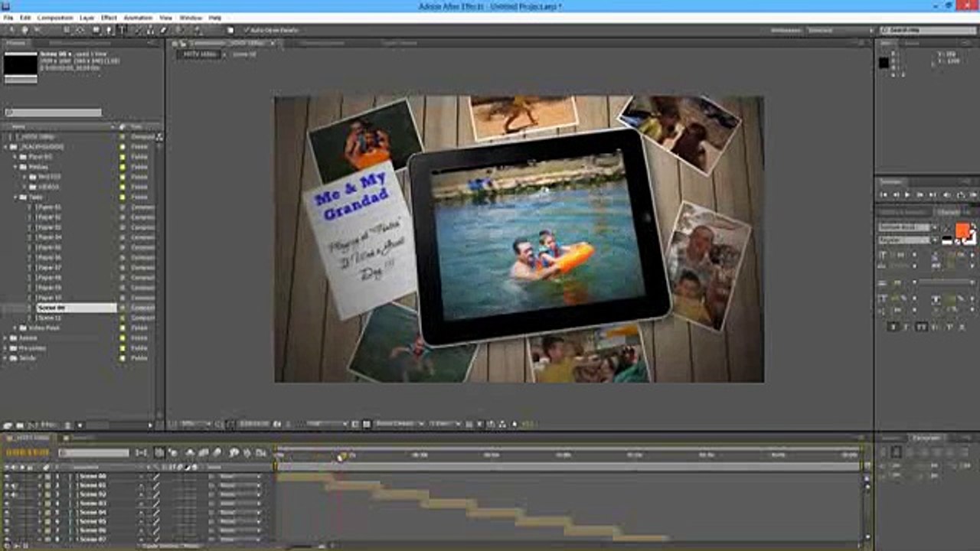Hide the Scene 04 layer

point(7,513)
